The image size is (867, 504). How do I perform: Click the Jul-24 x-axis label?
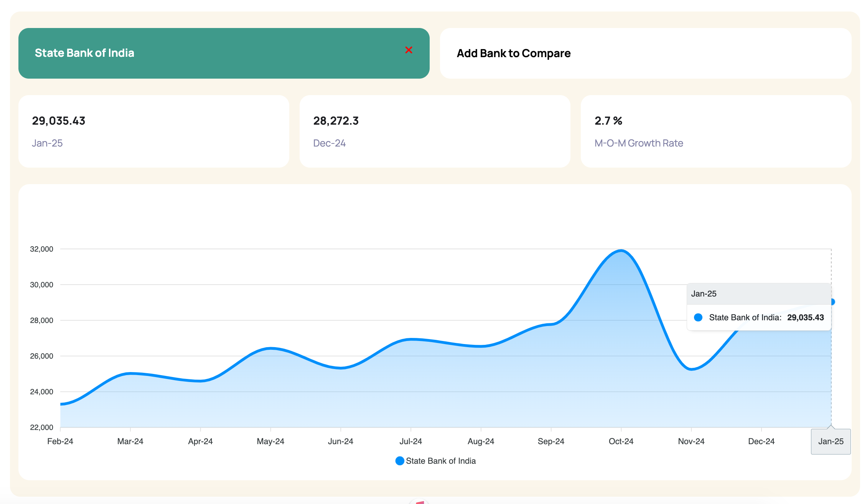click(x=410, y=441)
